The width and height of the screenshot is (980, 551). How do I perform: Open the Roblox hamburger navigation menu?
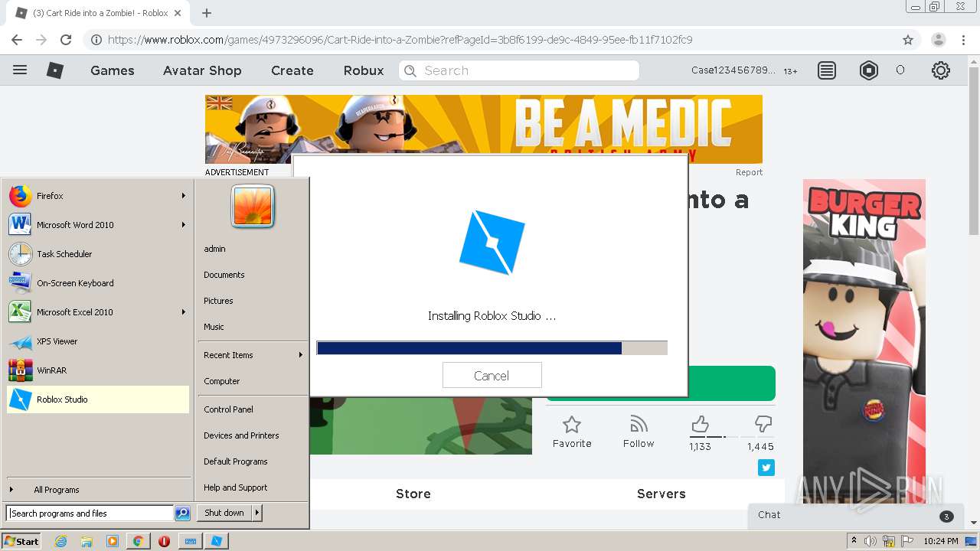[x=20, y=70]
